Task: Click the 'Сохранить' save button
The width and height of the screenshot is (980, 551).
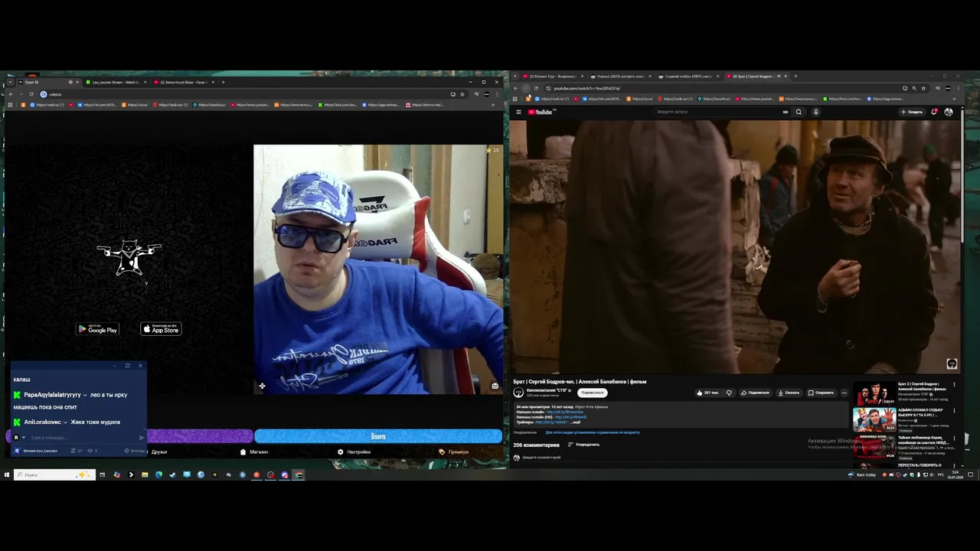Action: [x=821, y=393]
